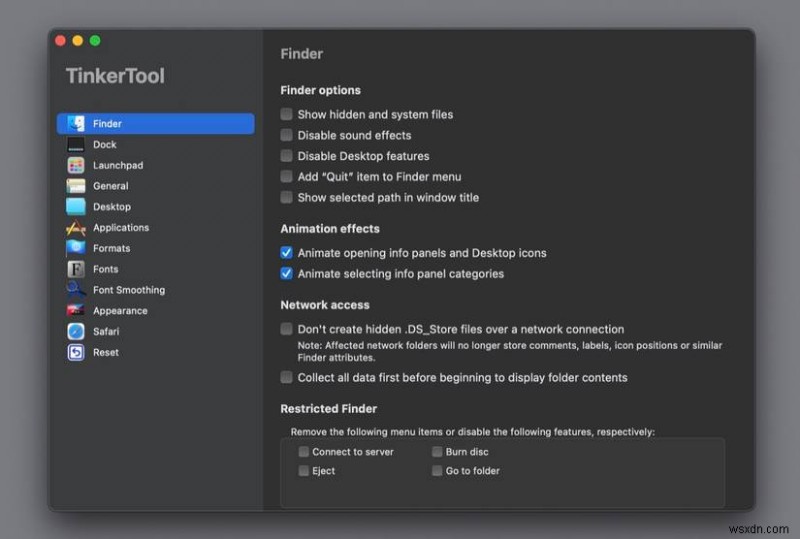Enable Show hidden and system files

(287, 114)
